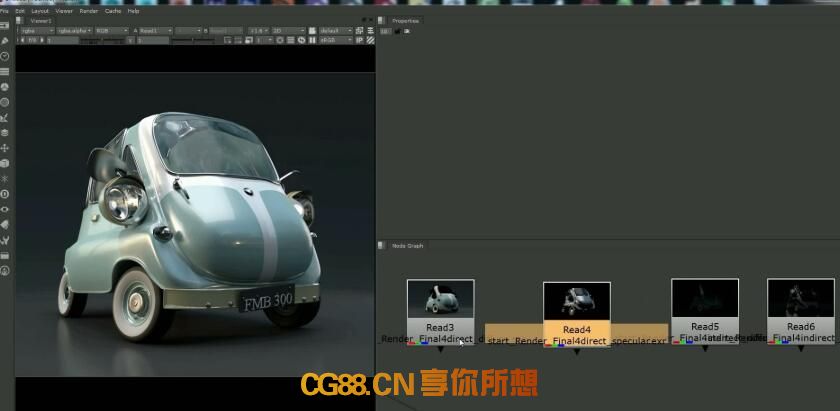This screenshot has width=840, height=411.
Task: Open the 3D nodes cube icon
Action: [x=5, y=163]
